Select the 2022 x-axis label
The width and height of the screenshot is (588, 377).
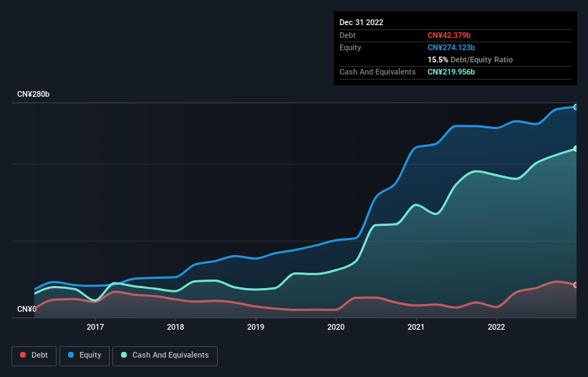(x=496, y=327)
